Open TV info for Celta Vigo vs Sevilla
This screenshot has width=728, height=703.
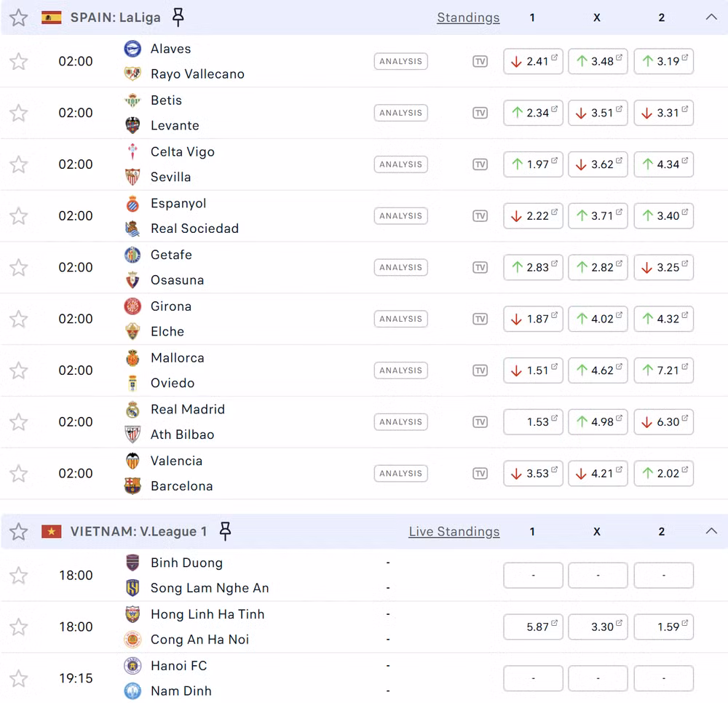[480, 164]
